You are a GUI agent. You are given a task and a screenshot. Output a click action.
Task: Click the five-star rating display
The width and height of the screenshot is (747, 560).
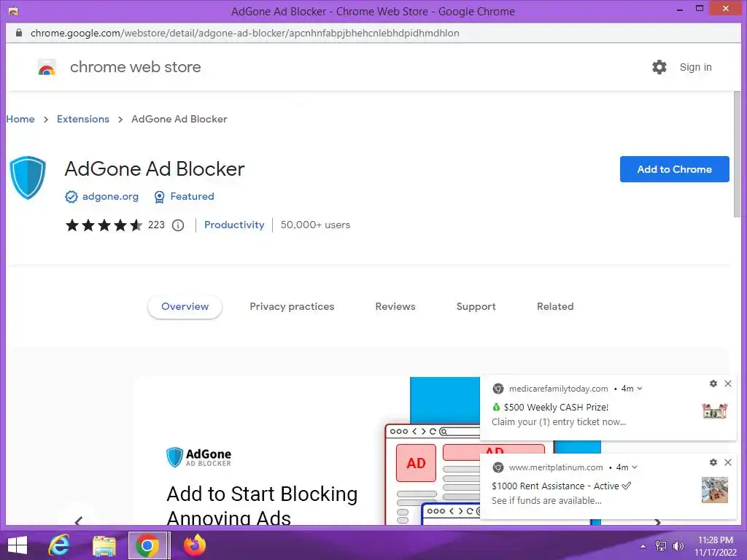point(104,225)
